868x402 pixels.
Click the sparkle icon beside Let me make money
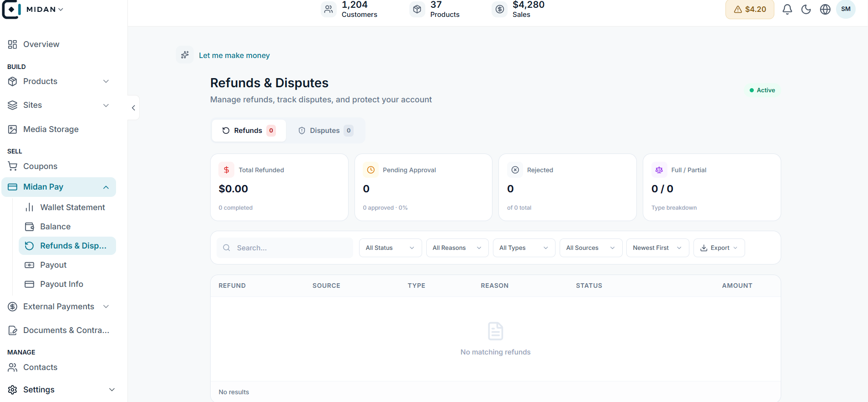click(185, 55)
